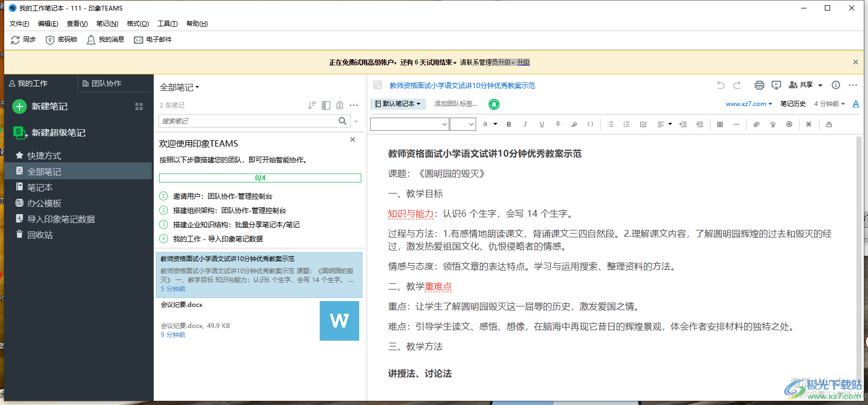Screen dimensions: 868x405
Task: Click the attach file paperclip icon
Action: (756, 124)
